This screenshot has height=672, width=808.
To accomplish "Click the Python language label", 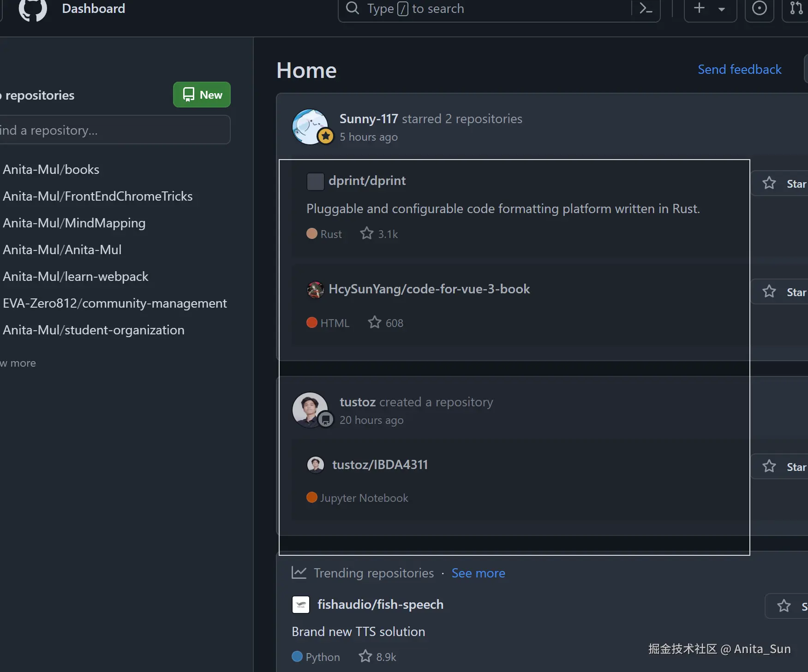I will coord(316,657).
